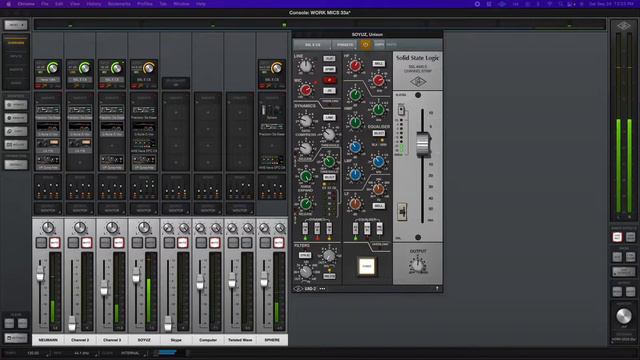Image resolution: width=640 pixels, height=360 pixels.
Task: Open the 44.1 kHz sample rate dropdown
Action: point(82,353)
